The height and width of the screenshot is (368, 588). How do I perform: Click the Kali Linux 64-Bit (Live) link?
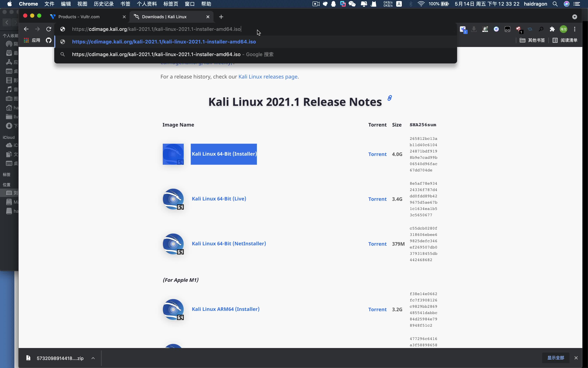point(219,199)
